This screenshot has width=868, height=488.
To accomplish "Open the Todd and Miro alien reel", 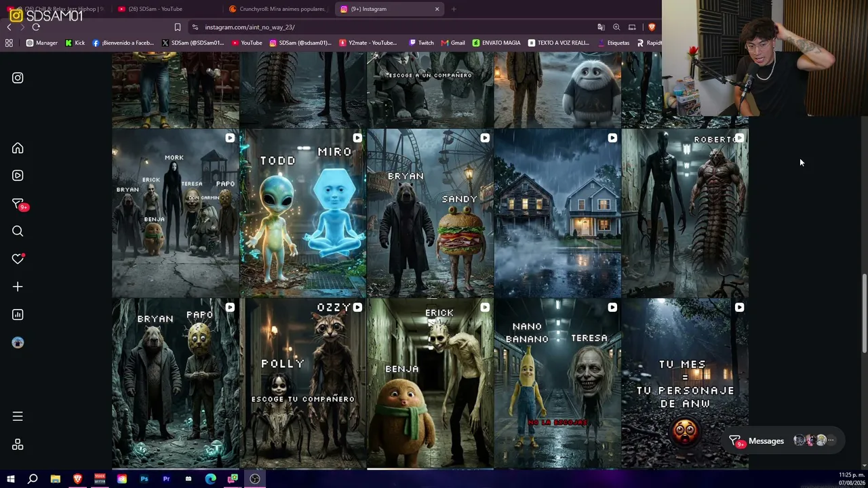I will (302, 213).
